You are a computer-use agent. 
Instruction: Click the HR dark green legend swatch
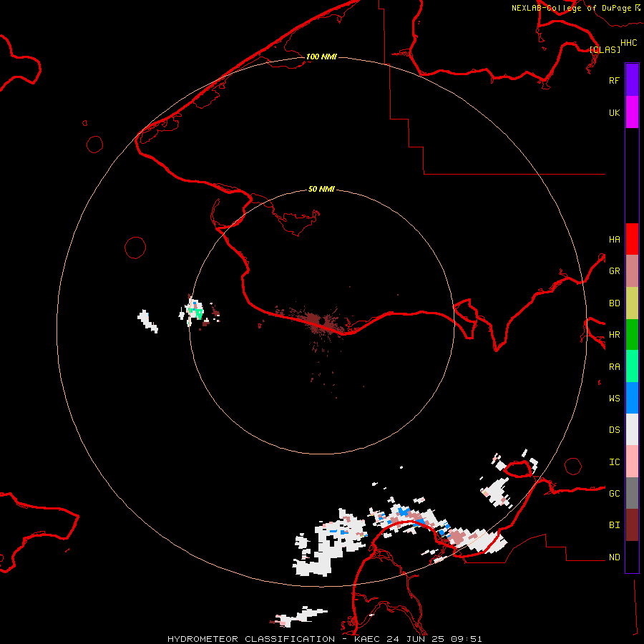(x=632, y=335)
